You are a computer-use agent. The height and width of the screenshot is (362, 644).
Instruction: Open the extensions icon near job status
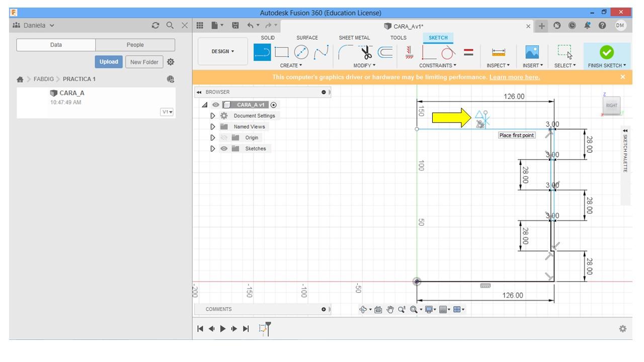point(557,26)
